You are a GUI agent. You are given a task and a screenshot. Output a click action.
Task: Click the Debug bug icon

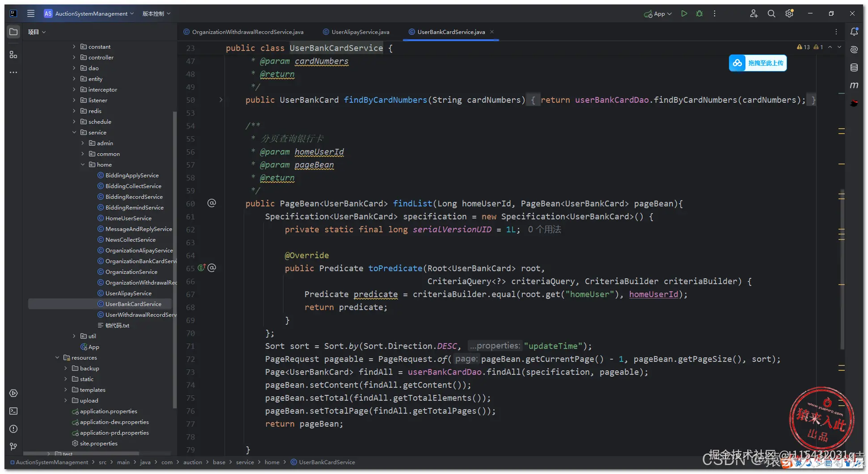(x=699, y=13)
